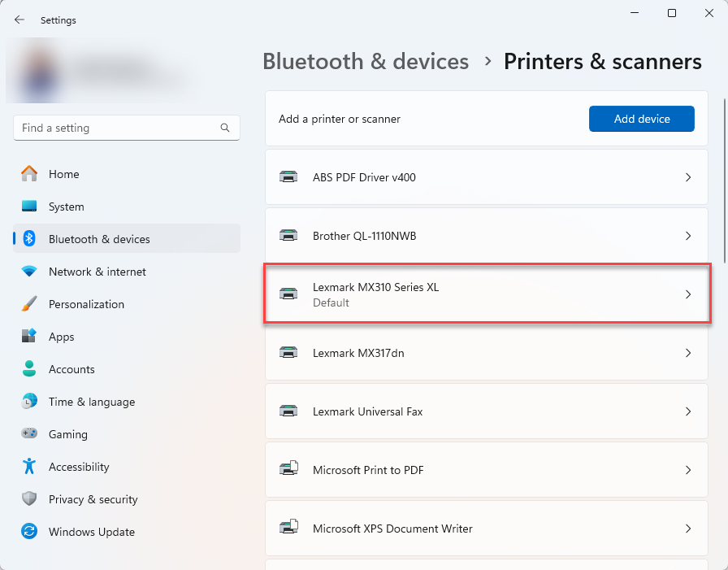Go to Apps settings section
Image resolution: width=728 pixels, height=570 pixels.
pos(61,337)
